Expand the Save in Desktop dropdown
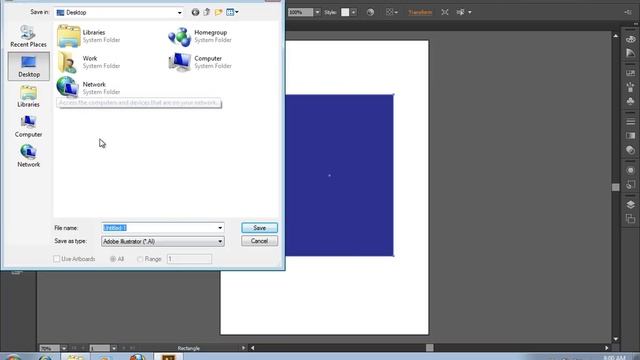 pyautogui.click(x=179, y=13)
